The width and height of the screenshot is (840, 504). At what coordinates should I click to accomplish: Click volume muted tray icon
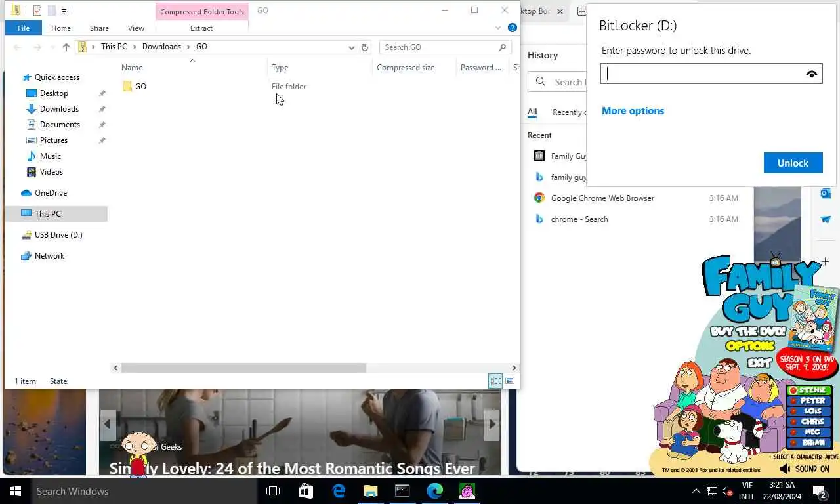(x=727, y=491)
